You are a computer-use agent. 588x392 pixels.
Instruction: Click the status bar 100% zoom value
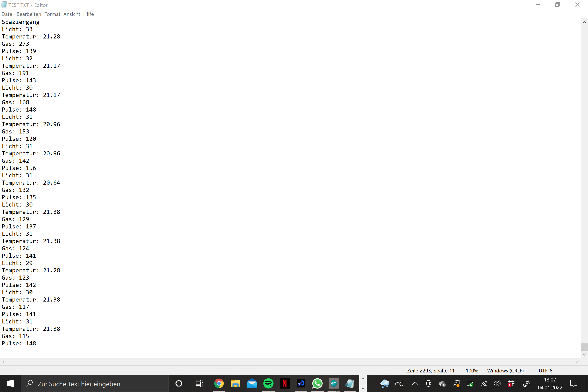pos(472,371)
